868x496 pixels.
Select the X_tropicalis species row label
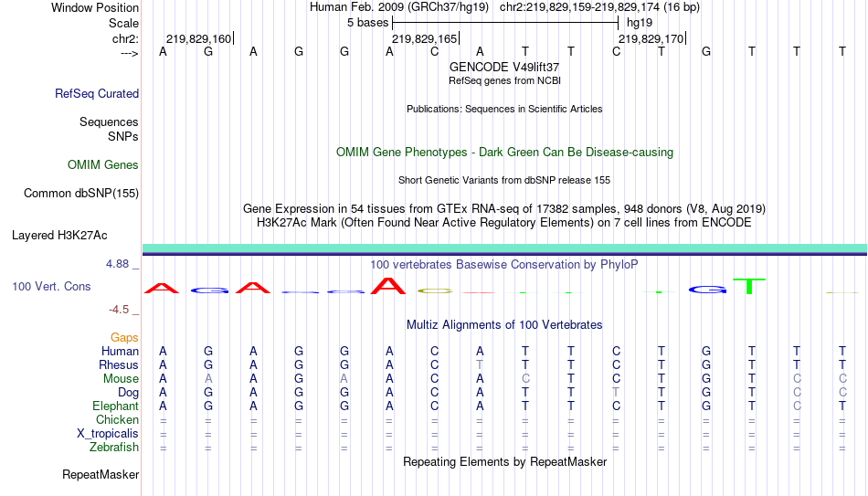108,434
